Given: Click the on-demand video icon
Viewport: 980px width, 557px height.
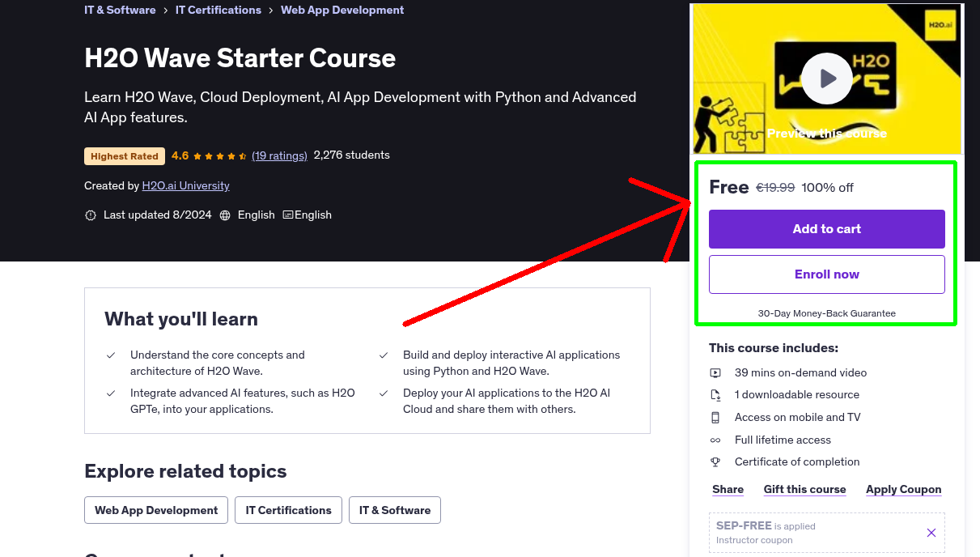Looking at the screenshot, I should point(715,373).
